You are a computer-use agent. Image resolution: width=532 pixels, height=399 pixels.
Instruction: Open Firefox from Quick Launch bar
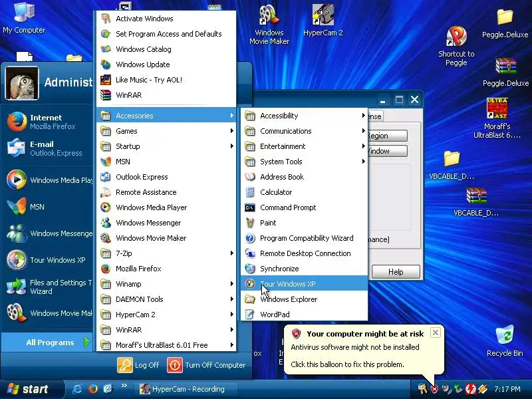92,389
